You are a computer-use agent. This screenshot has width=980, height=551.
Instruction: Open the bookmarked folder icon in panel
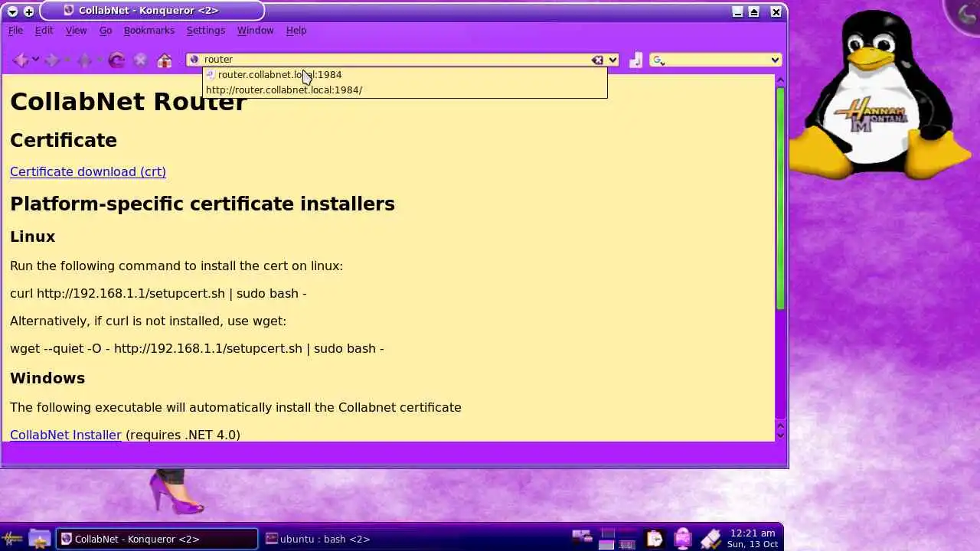pos(39,539)
